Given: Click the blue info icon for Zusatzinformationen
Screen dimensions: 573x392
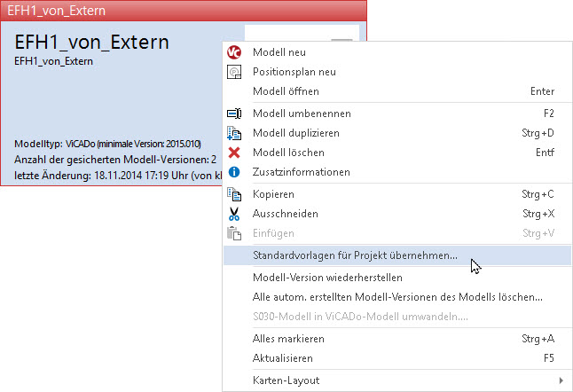Looking at the screenshot, I should coord(234,172).
